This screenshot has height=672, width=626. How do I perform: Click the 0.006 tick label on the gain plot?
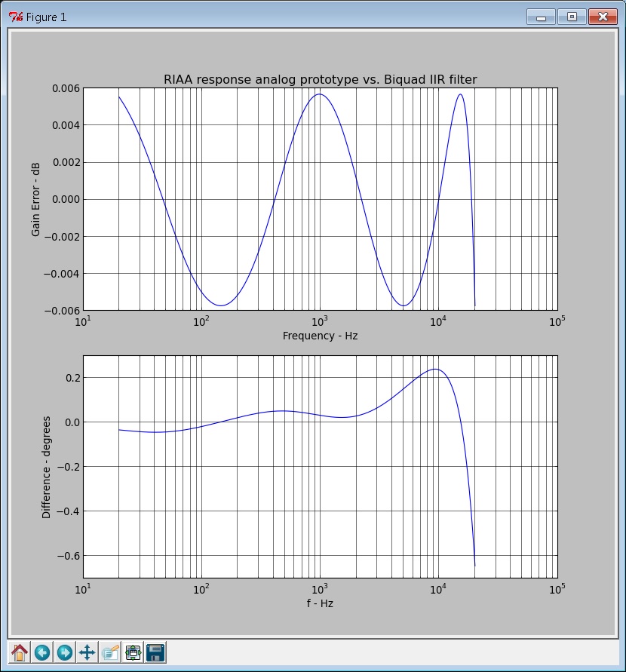pos(66,88)
